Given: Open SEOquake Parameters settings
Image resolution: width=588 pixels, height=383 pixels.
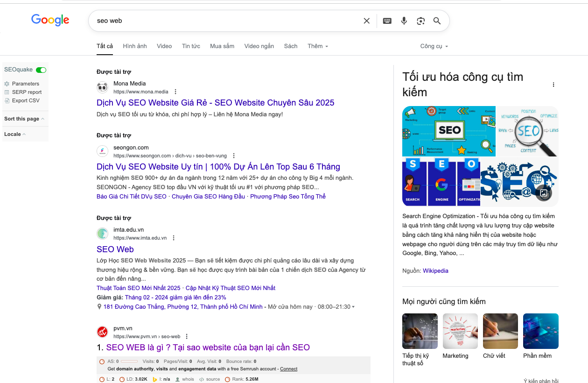Looking at the screenshot, I should pyautogui.click(x=26, y=84).
